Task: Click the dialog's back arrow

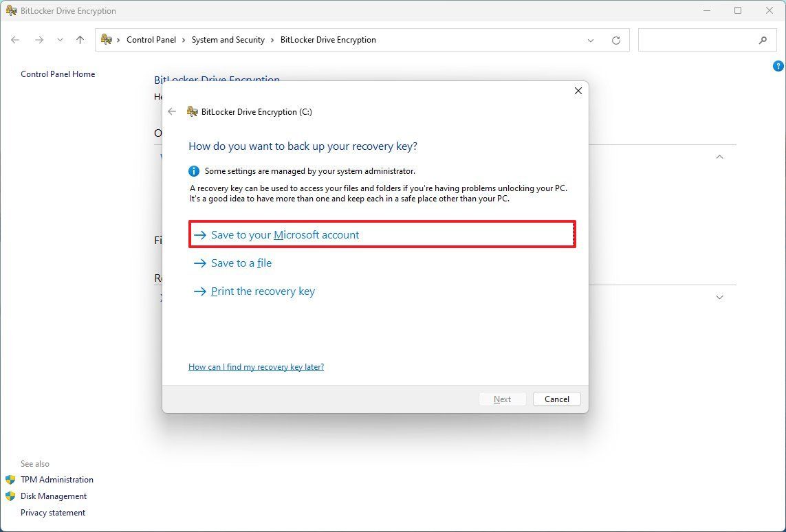Action: [x=171, y=111]
